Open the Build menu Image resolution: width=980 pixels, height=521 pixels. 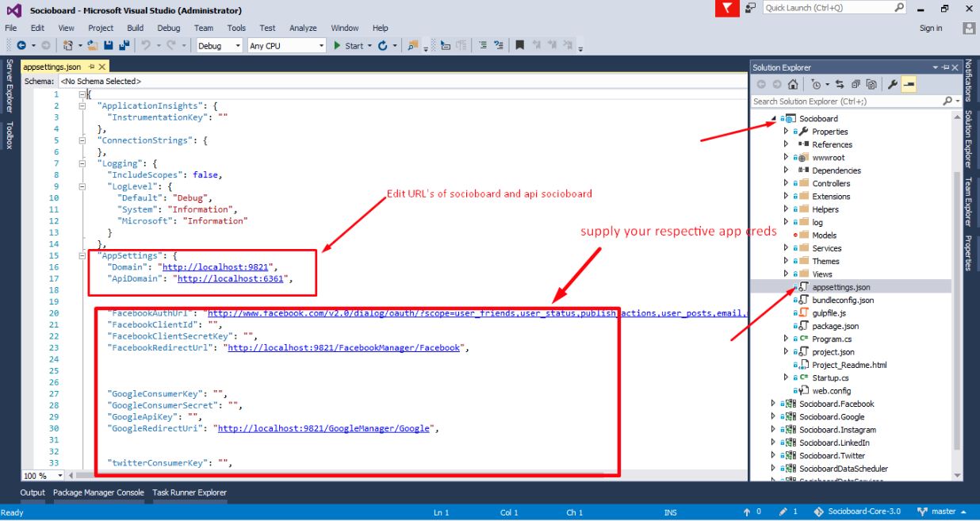coord(135,28)
